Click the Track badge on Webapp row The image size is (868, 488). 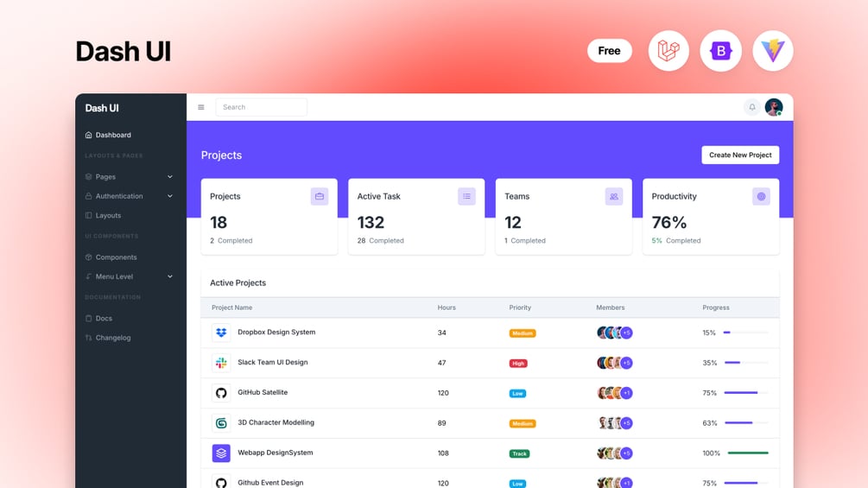(x=519, y=453)
